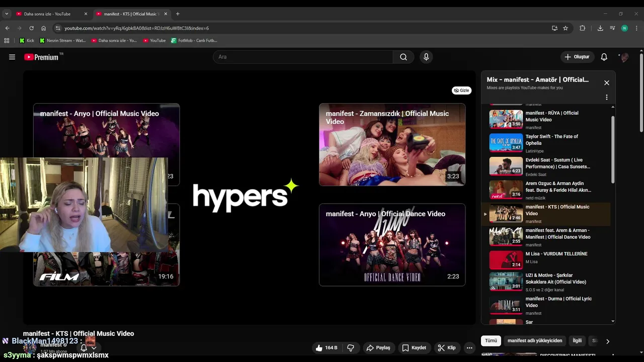The image size is (644, 362).
Task: Select current manifest - KTS playlist item
Action: click(x=546, y=214)
